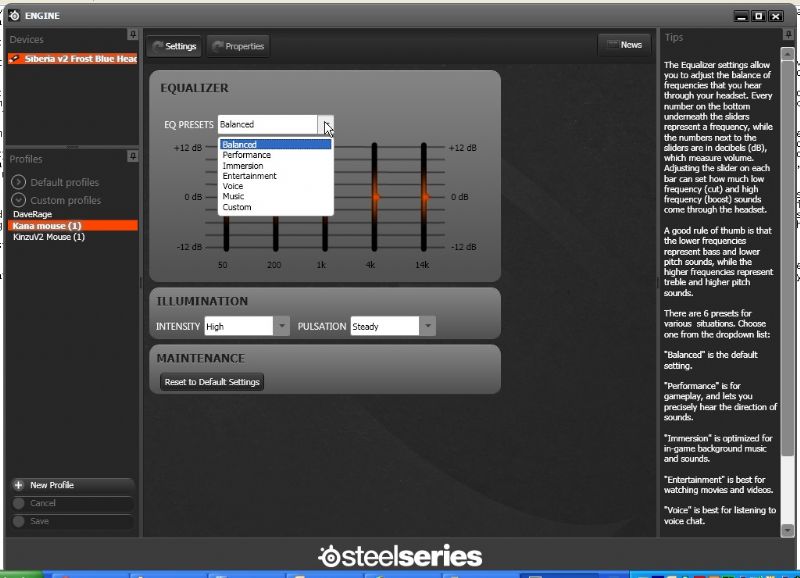800x578 pixels.
Task: Click the 1k slider track
Action: tap(325, 233)
